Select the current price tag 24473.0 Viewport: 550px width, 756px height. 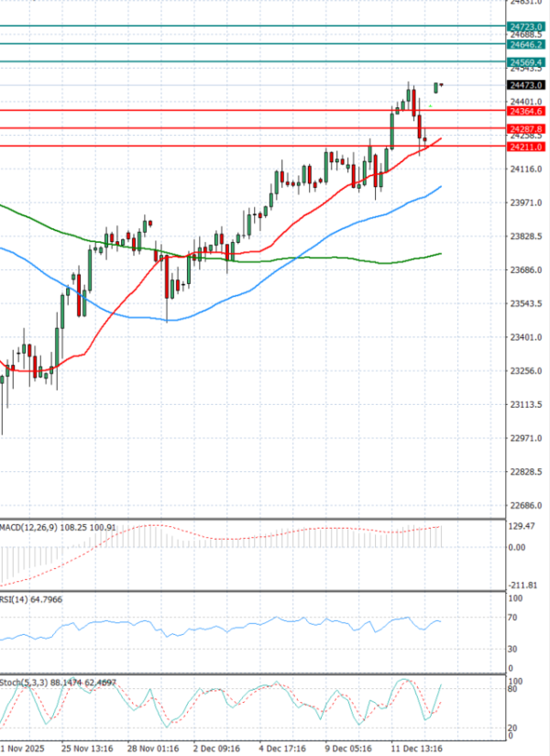click(x=526, y=85)
